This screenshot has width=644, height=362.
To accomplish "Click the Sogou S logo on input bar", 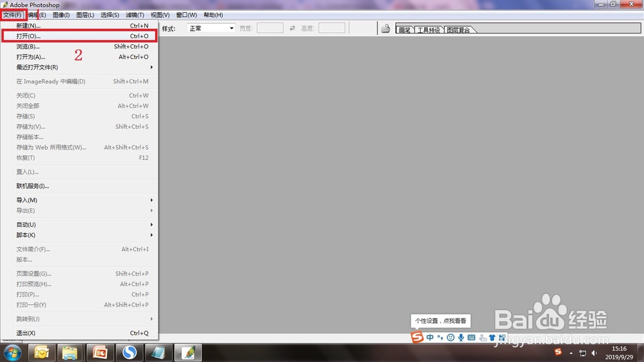I will (x=417, y=338).
